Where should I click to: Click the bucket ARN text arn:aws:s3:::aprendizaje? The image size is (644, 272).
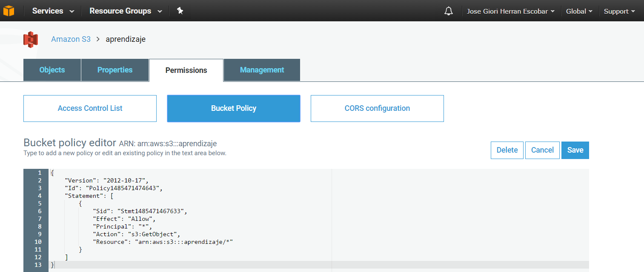click(177, 143)
